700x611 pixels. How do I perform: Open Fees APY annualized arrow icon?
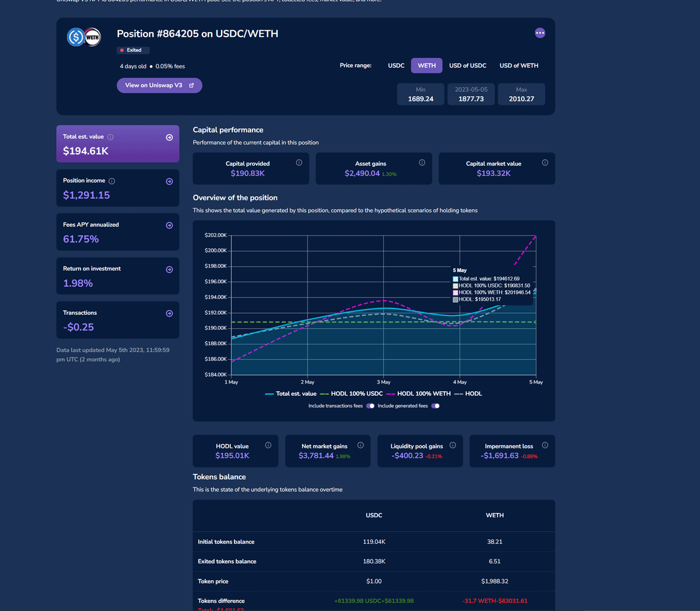(x=169, y=226)
